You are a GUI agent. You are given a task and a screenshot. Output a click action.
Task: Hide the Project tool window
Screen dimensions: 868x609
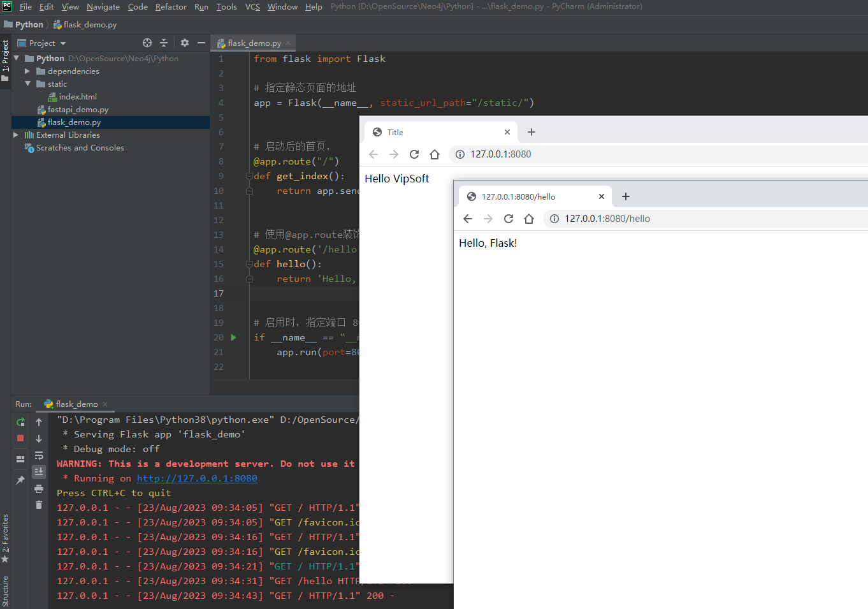click(x=201, y=43)
